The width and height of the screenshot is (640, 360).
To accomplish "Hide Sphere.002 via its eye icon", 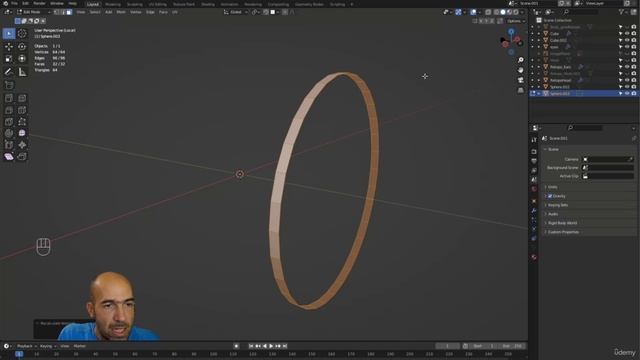I will point(627,87).
